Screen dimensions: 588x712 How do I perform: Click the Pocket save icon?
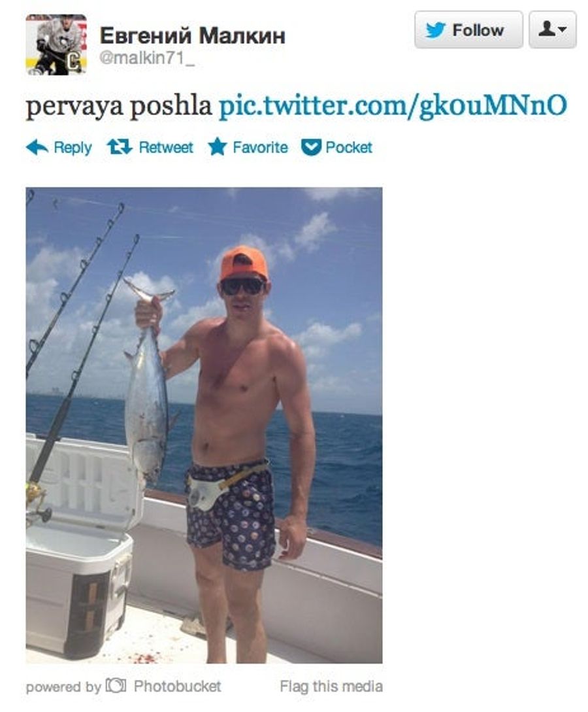click(x=311, y=147)
